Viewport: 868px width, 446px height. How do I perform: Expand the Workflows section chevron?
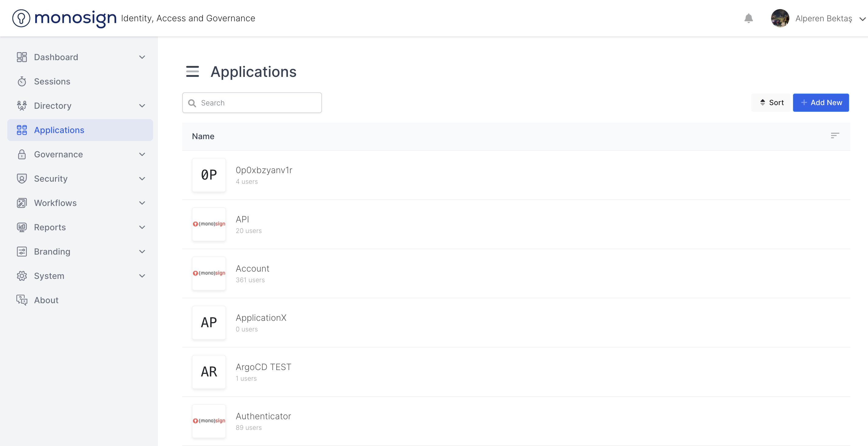pos(142,203)
